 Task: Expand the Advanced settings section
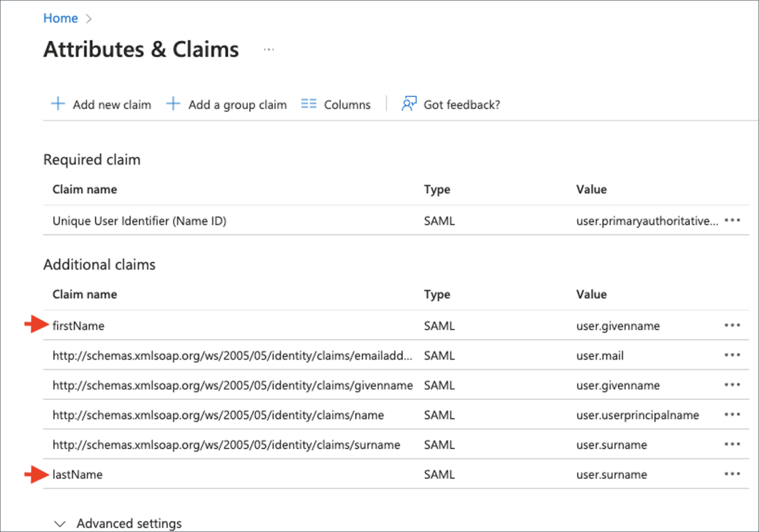point(129,523)
